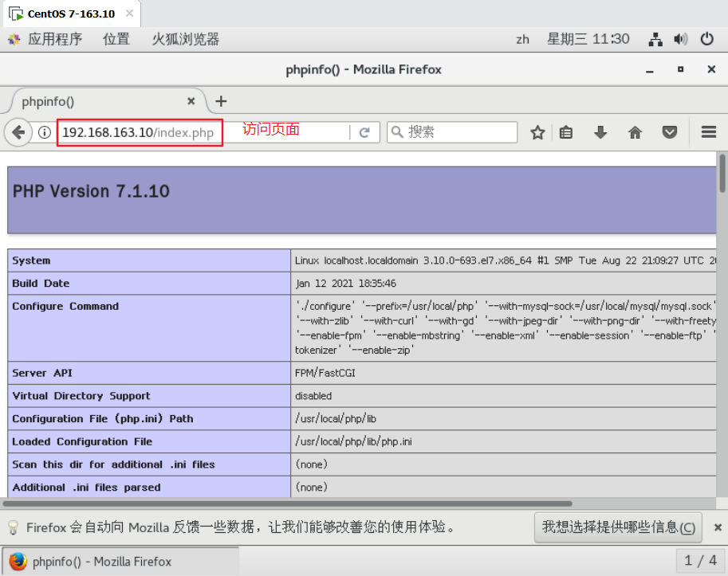
Task: Open site information icon in address bar
Action: [45, 132]
